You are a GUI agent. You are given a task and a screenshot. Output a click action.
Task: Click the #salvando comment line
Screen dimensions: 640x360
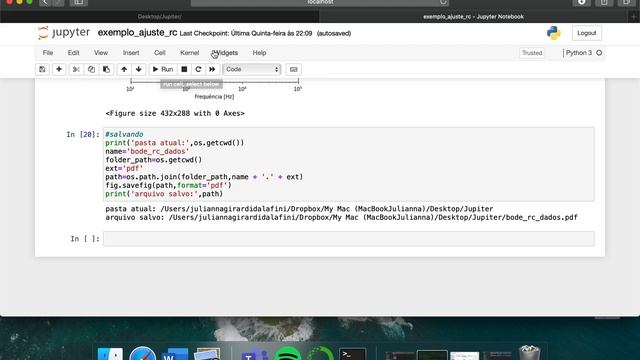click(124, 134)
